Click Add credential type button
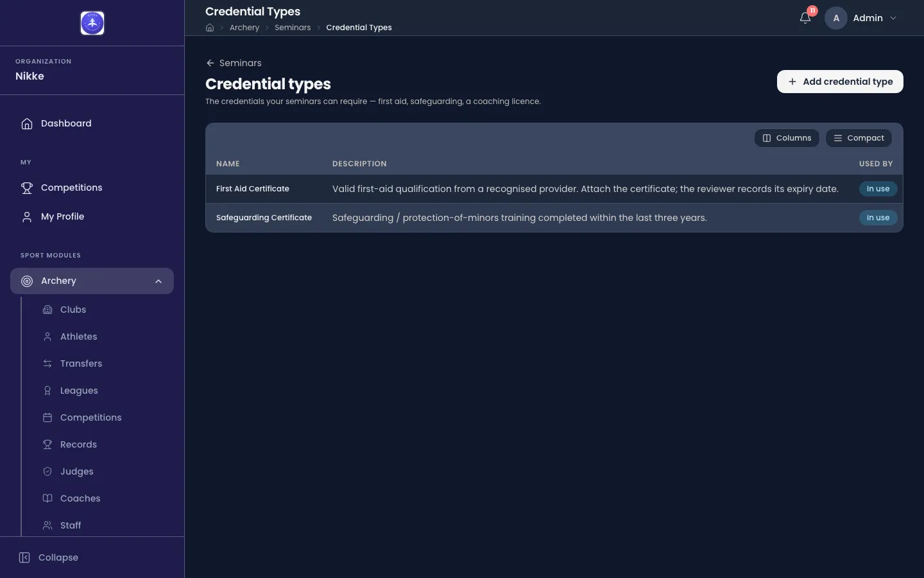 click(x=840, y=82)
